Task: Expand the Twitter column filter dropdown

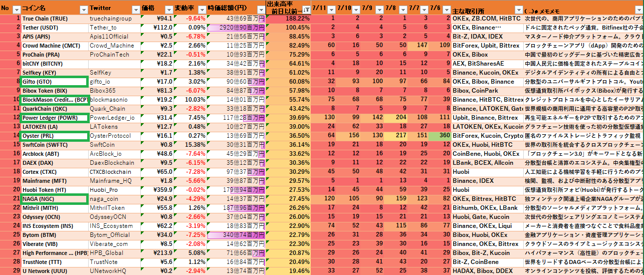Action: tap(135, 10)
